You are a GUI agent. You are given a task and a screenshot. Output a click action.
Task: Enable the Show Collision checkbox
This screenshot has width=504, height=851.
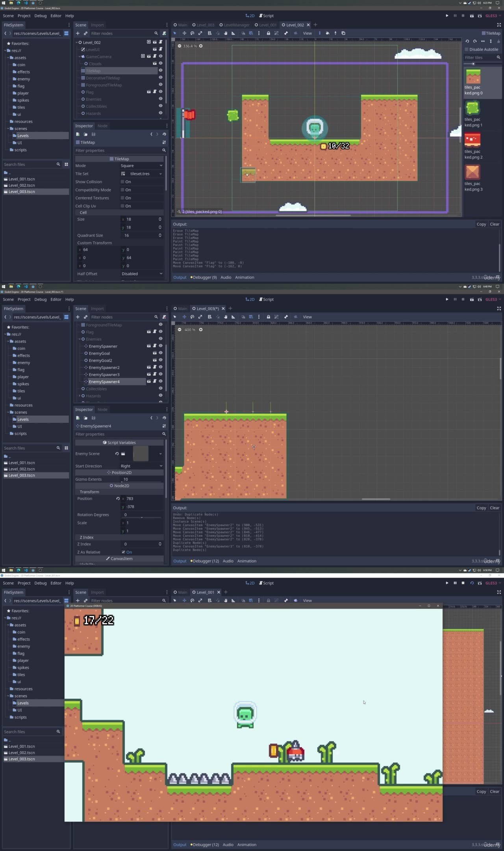point(123,182)
